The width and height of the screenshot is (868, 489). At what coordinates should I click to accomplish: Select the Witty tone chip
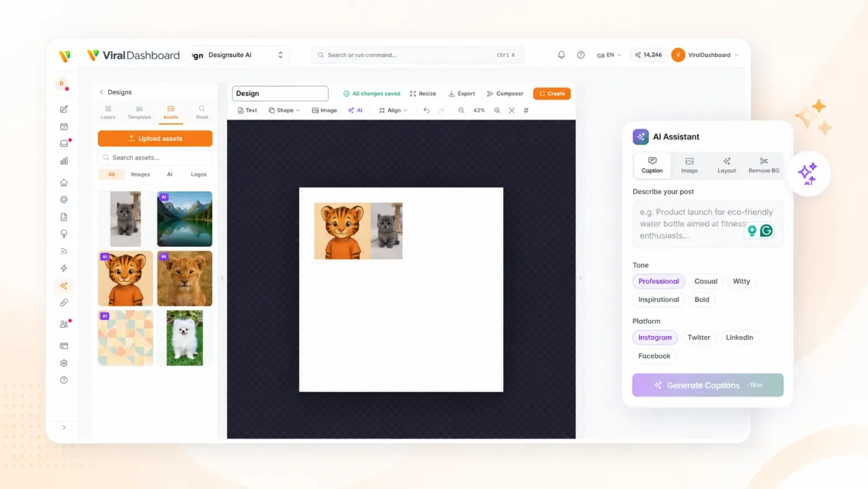click(x=742, y=281)
